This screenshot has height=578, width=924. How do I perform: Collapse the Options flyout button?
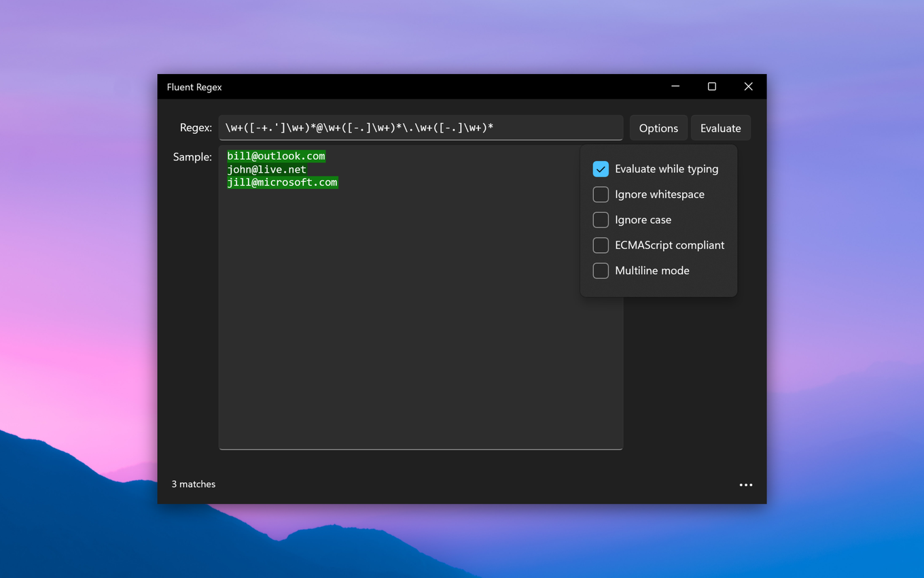[658, 128]
